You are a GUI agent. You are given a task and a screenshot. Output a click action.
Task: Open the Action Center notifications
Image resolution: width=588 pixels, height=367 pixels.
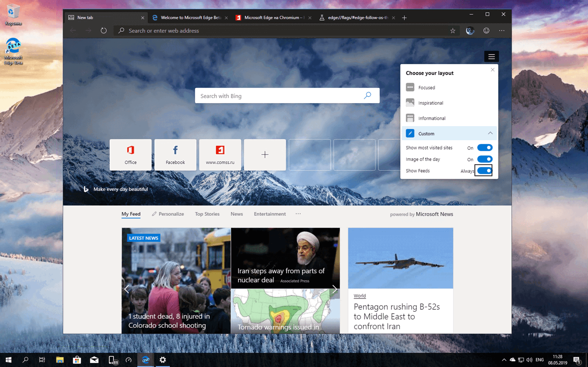pyautogui.click(x=577, y=360)
